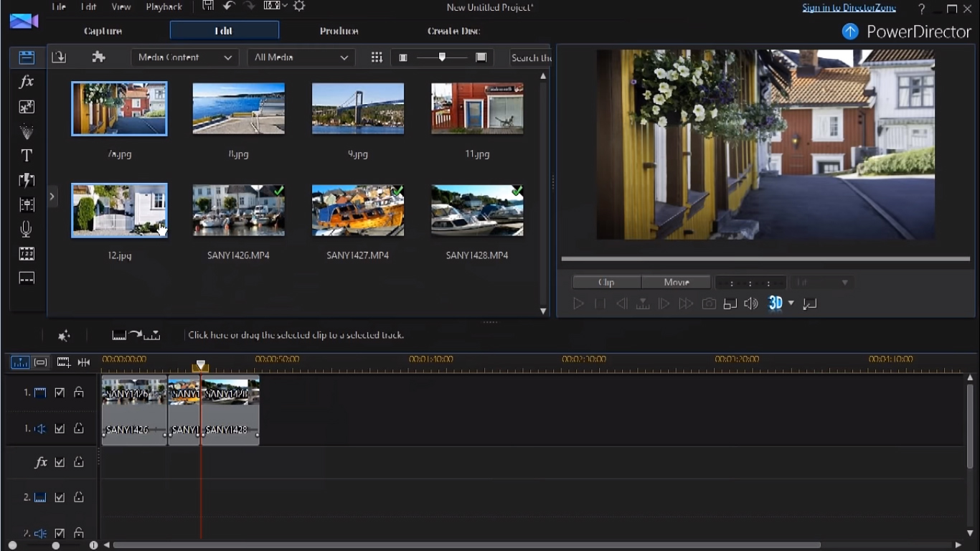Toggle 3D preview mode

[776, 303]
